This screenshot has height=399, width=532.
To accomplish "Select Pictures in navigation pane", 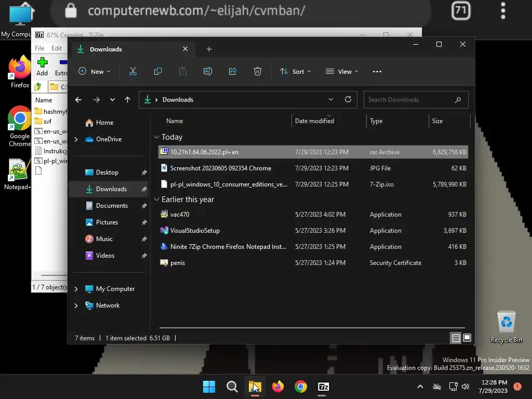I will pos(101,222).
